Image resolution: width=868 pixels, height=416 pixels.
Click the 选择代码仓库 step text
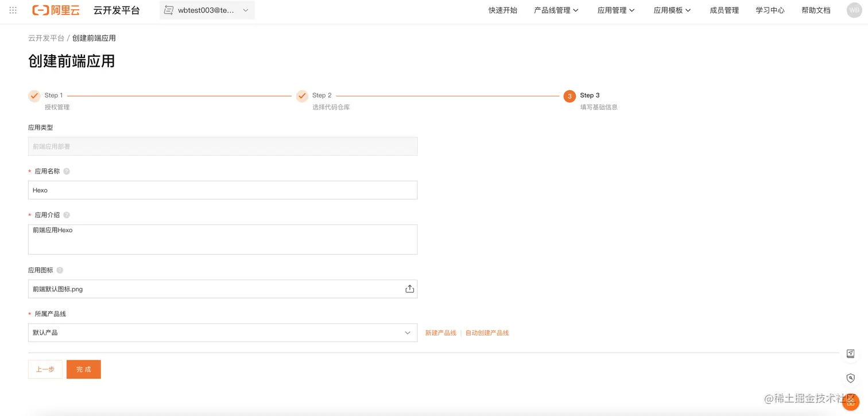[x=331, y=107]
